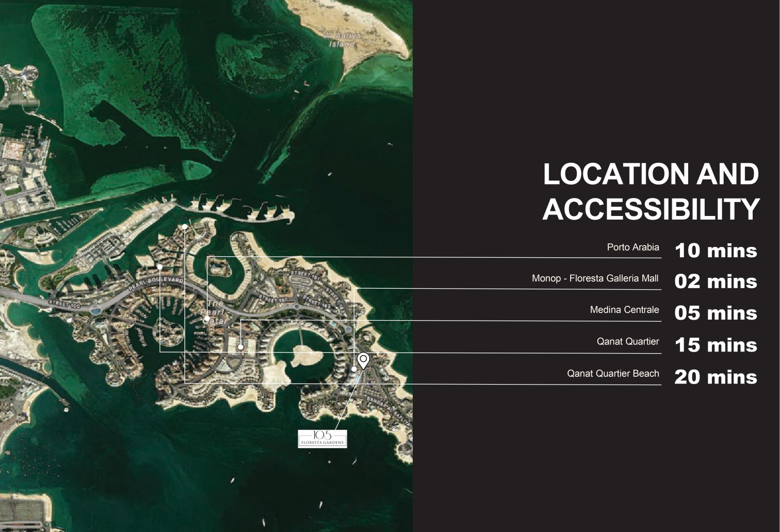
Task: Click the Qanat Quartier marker dot on map
Action: pyautogui.click(x=160, y=267)
